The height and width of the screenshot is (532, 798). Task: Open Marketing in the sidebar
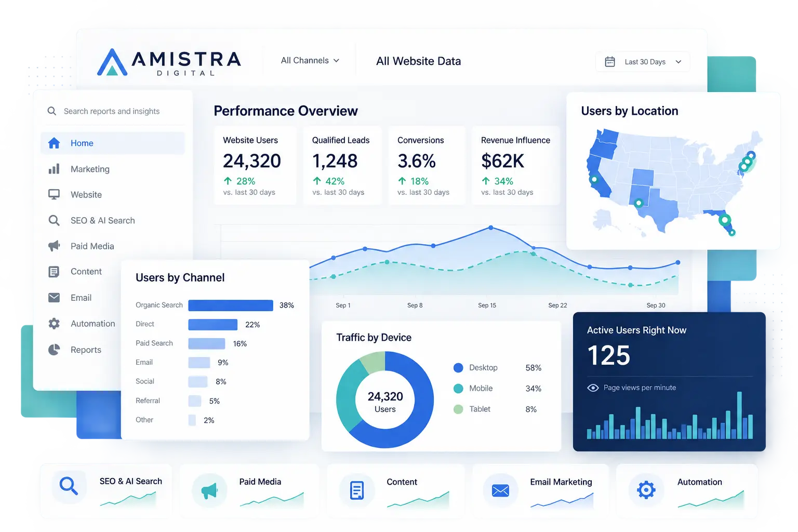point(90,169)
